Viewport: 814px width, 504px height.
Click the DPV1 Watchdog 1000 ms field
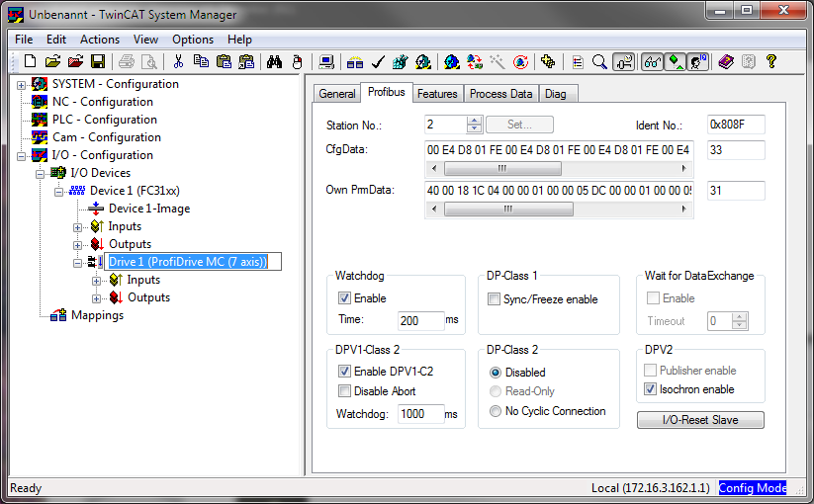point(421,414)
